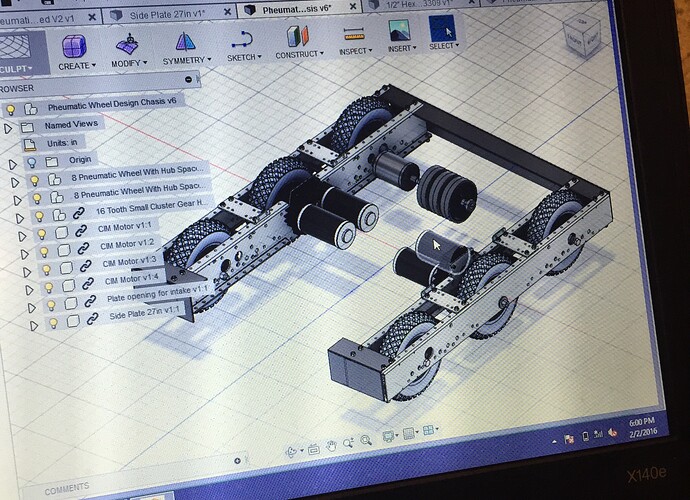Expand the Named Views tree node
Screen dimensions: 690x500
coord(8,129)
